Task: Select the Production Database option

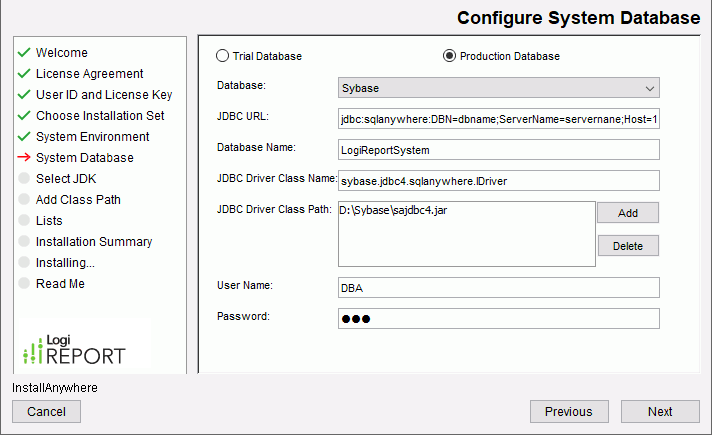Action: [449, 56]
